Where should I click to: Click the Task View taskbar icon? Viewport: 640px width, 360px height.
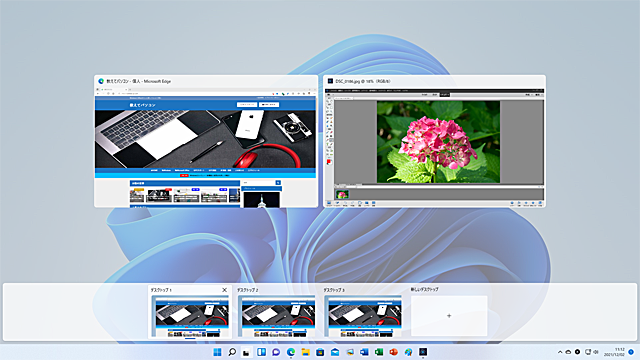coord(247,352)
